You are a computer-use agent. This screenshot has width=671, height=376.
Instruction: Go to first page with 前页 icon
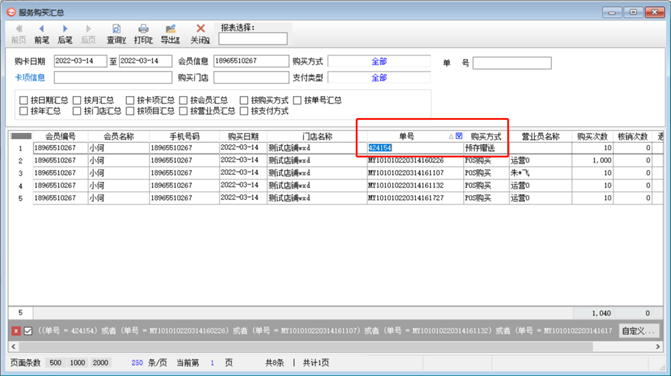[x=18, y=34]
